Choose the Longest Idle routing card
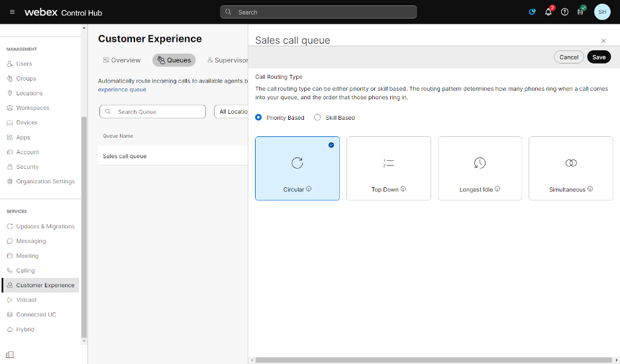The height and width of the screenshot is (364, 620). pos(480,168)
